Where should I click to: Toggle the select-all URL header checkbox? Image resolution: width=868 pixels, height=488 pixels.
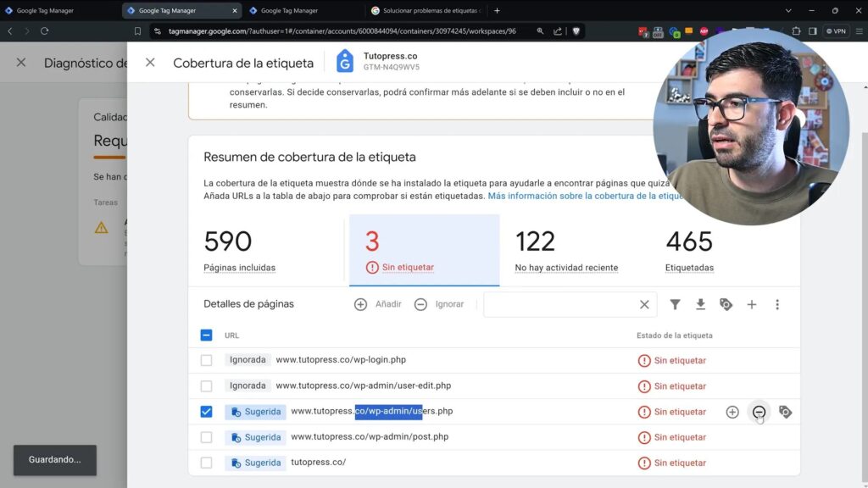point(206,335)
